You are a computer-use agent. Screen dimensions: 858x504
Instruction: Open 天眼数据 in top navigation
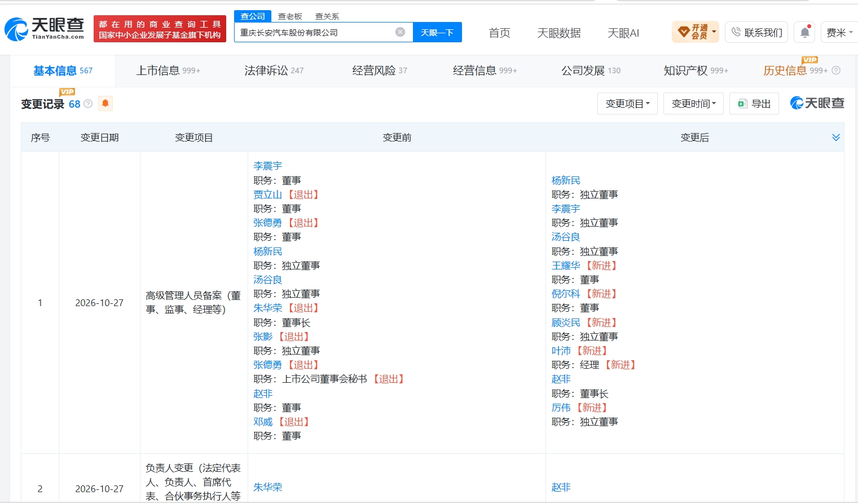(558, 33)
